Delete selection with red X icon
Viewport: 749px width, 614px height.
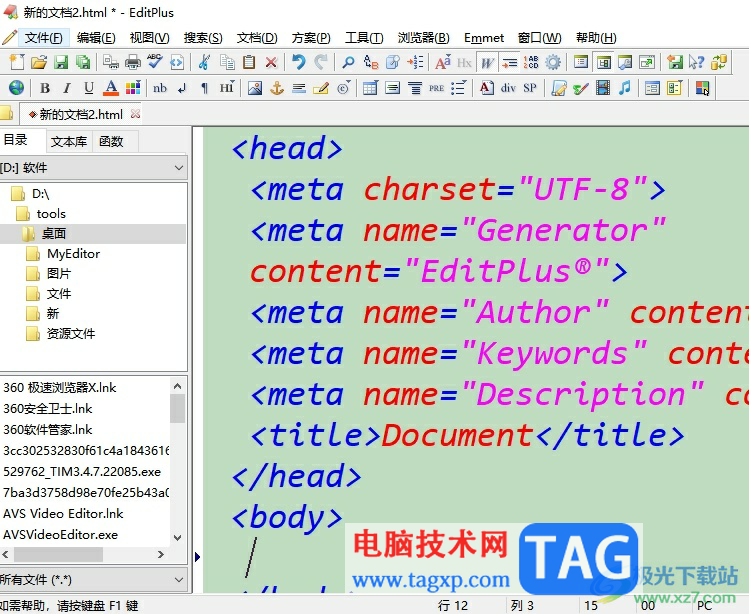coord(271,62)
